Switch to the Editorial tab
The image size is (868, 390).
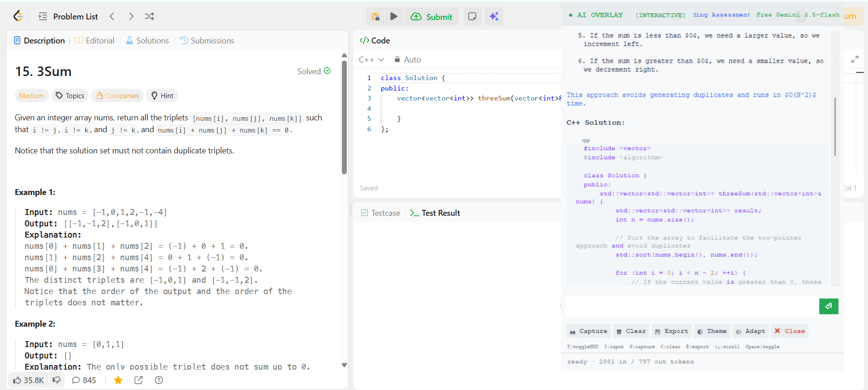click(x=95, y=40)
